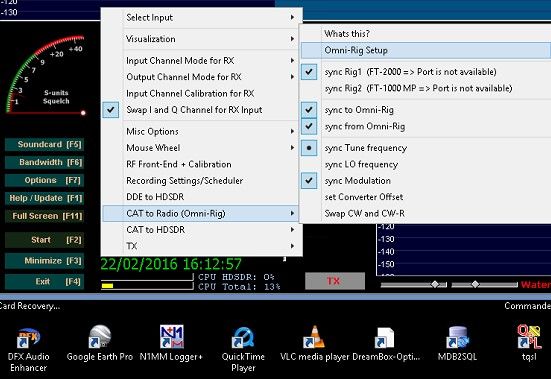
Task: Click Exit [F4] button
Action: point(45,281)
